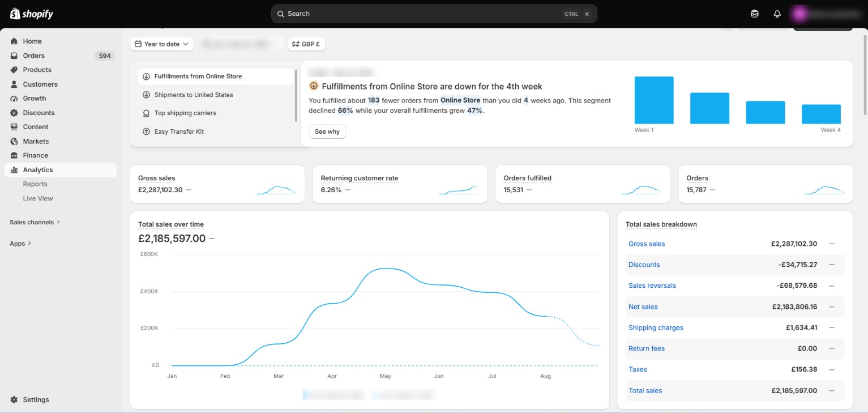
Task: Expand the Apps section
Action: pyautogui.click(x=20, y=244)
